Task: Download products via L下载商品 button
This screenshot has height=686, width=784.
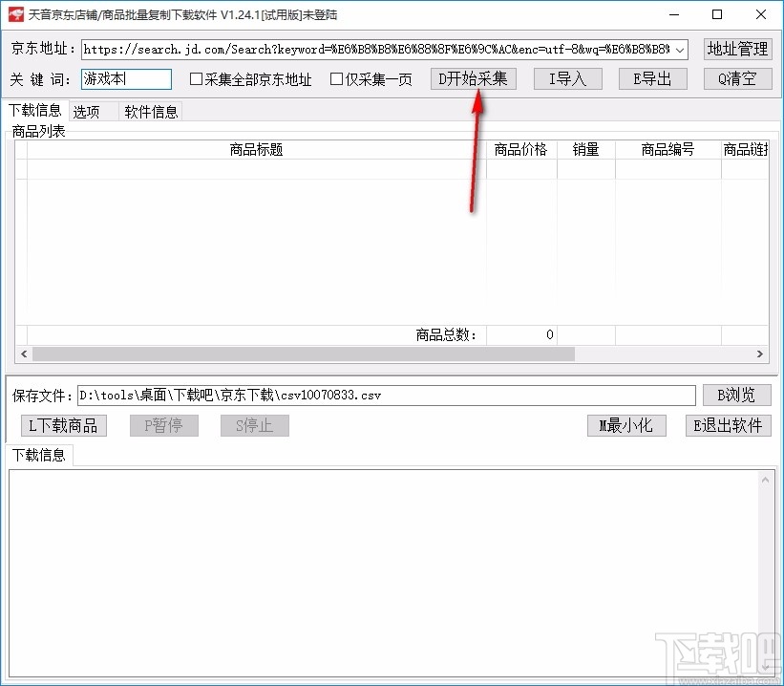Action: (x=63, y=425)
